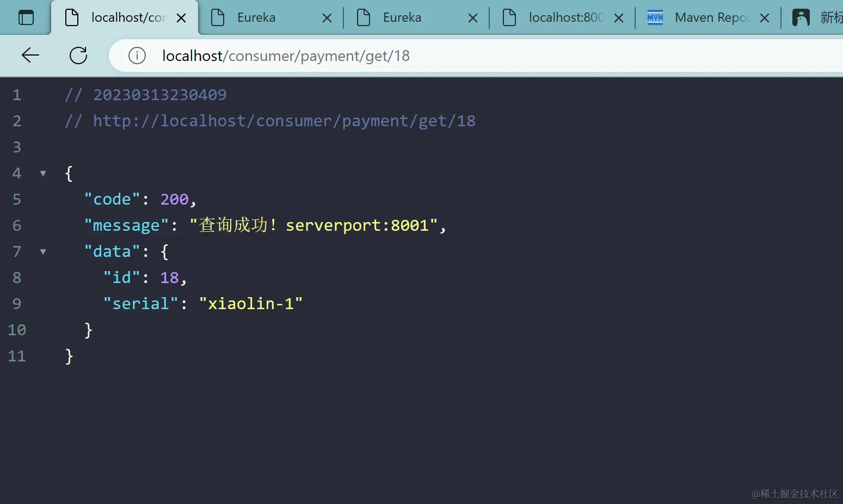Close the localhost/consumer tab
The height and width of the screenshot is (504, 843).
coord(181,18)
